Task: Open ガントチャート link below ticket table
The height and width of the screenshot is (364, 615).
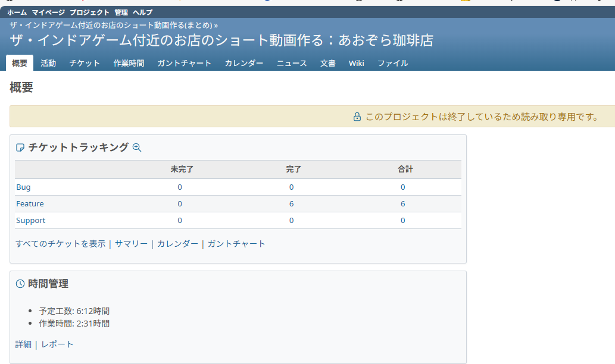Action: [x=236, y=244]
